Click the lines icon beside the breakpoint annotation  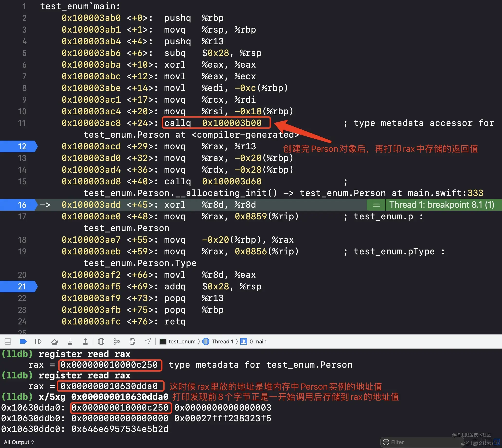(x=376, y=205)
